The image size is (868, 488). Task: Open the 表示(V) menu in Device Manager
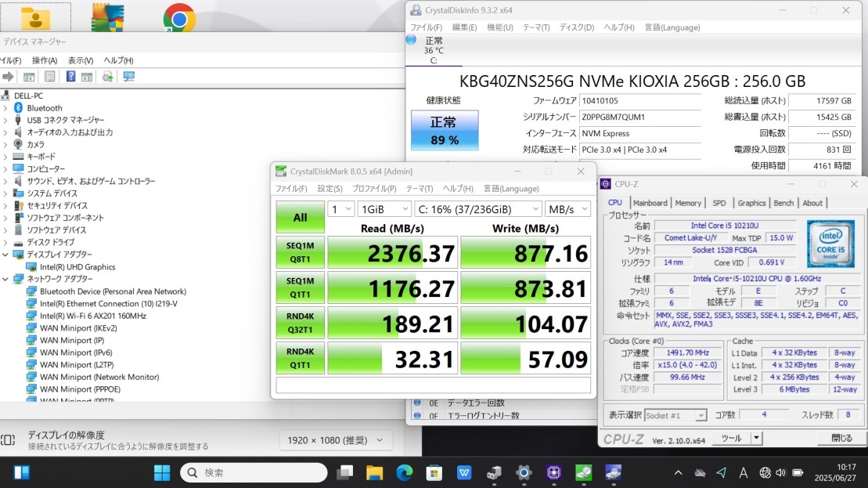81,60
